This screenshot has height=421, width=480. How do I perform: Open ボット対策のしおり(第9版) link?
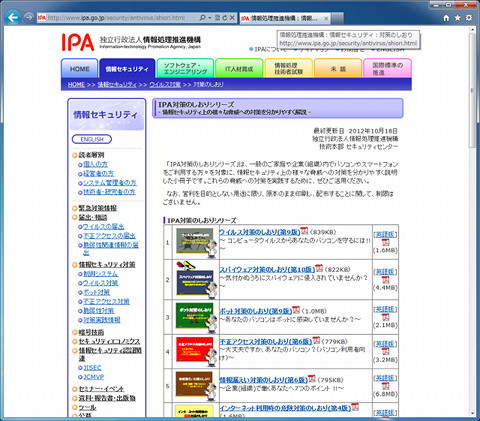pos(255,311)
